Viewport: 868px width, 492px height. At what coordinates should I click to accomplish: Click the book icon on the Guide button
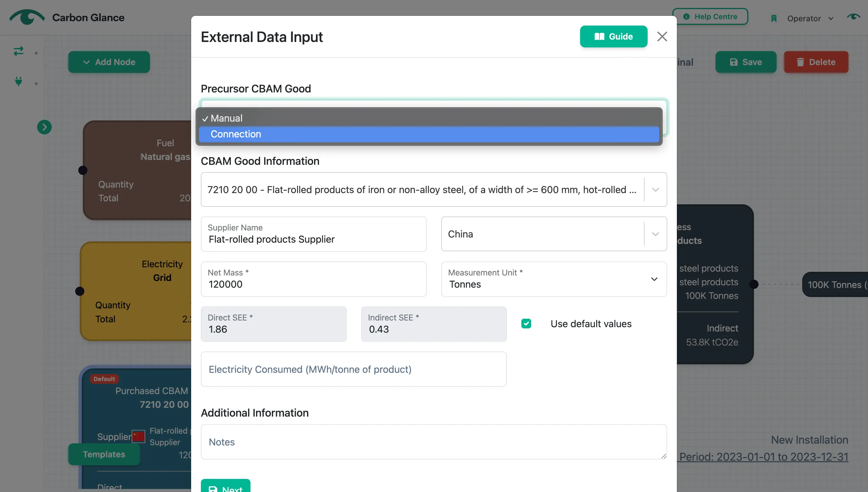click(x=599, y=36)
